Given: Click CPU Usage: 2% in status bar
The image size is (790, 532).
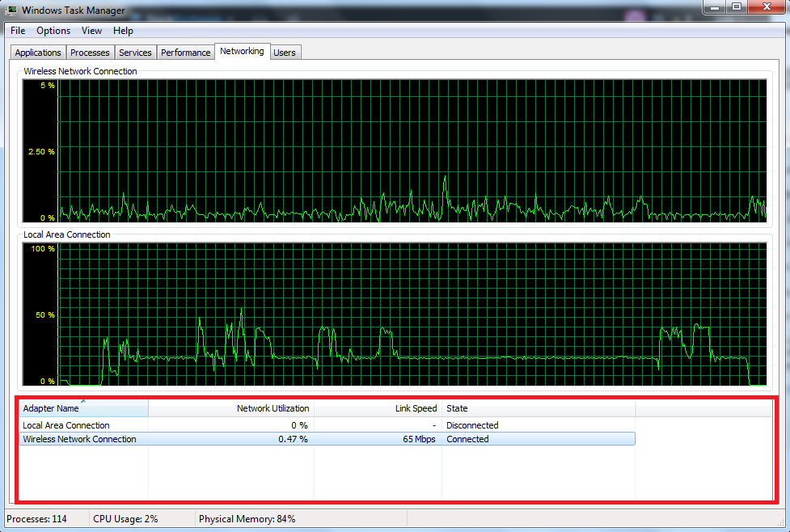Looking at the screenshot, I should 125,519.
